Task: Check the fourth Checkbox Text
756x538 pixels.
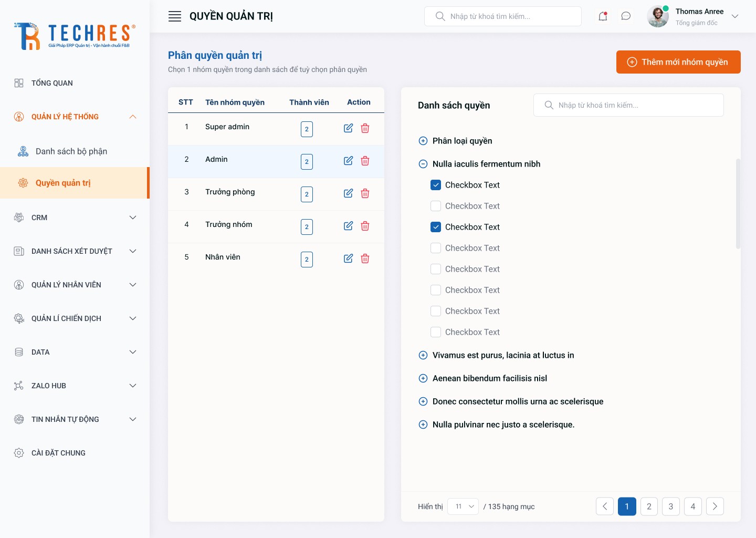Action: pyautogui.click(x=436, y=248)
